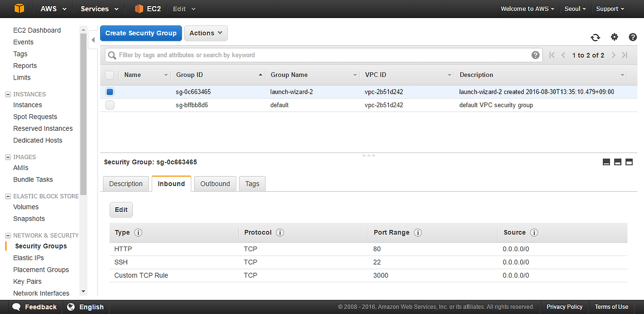The image size is (644, 314).
Task: Click the Edit inbound rules button
Action: click(x=121, y=210)
